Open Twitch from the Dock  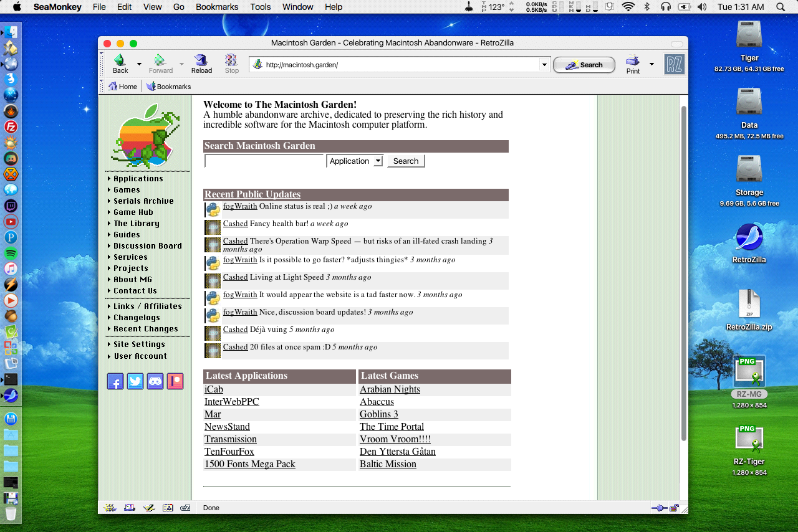coord(11,206)
